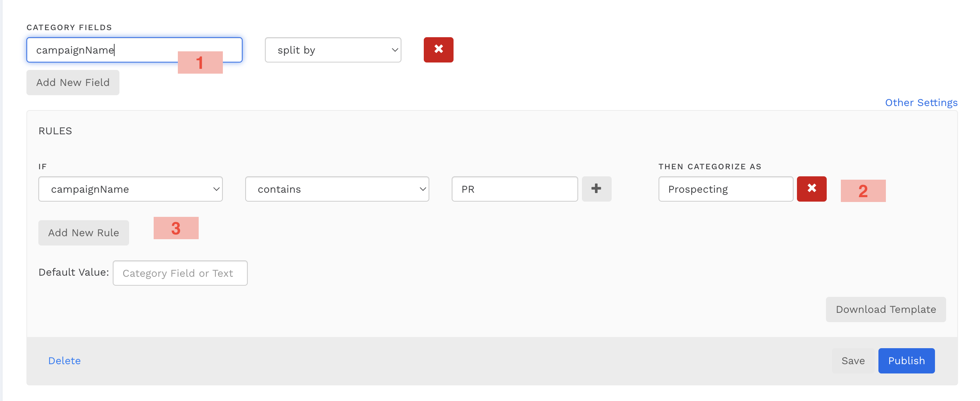
Task: Click the Add New Rule button
Action: (x=83, y=232)
